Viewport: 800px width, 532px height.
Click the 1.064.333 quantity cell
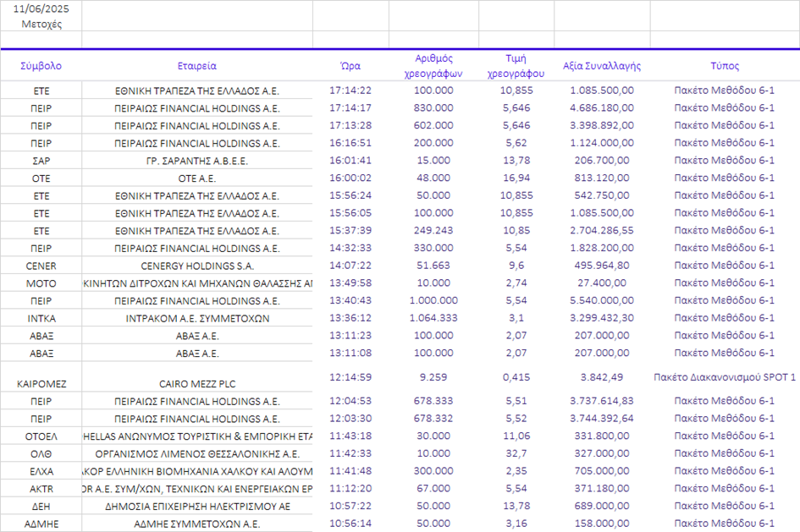coord(433,318)
